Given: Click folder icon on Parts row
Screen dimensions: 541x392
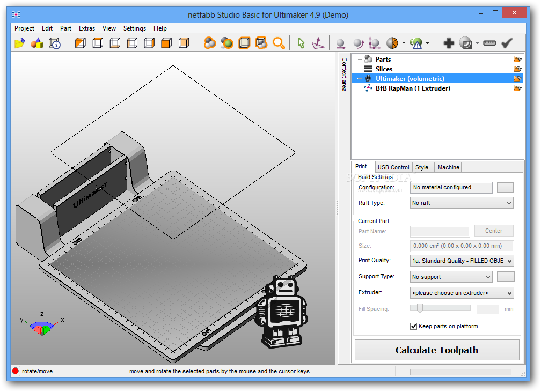Looking at the screenshot, I should (x=517, y=60).
